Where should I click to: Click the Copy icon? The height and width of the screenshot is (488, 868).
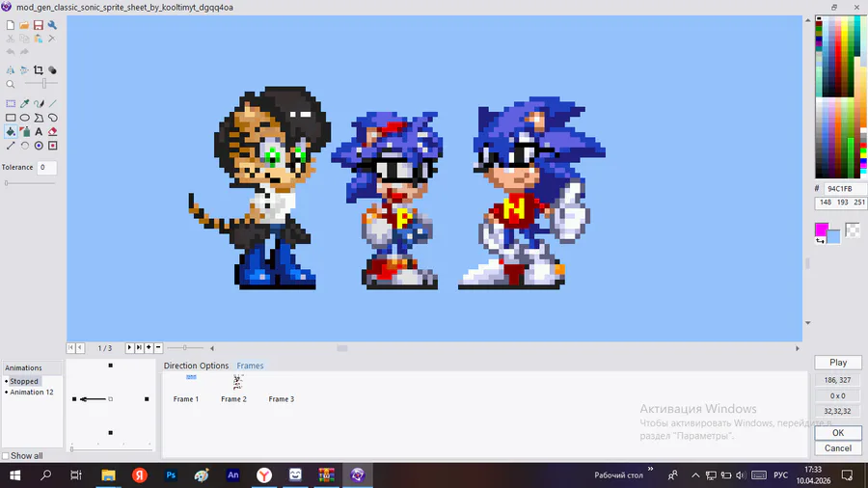coord(24,39)
